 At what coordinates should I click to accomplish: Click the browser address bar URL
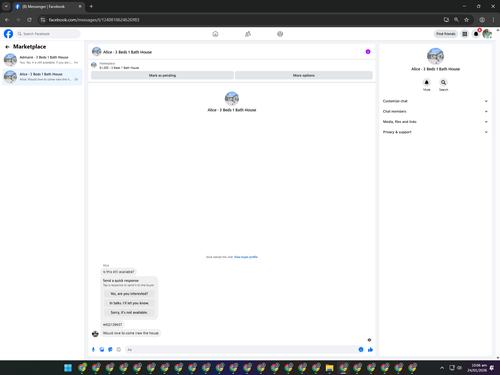coord(94,20)
